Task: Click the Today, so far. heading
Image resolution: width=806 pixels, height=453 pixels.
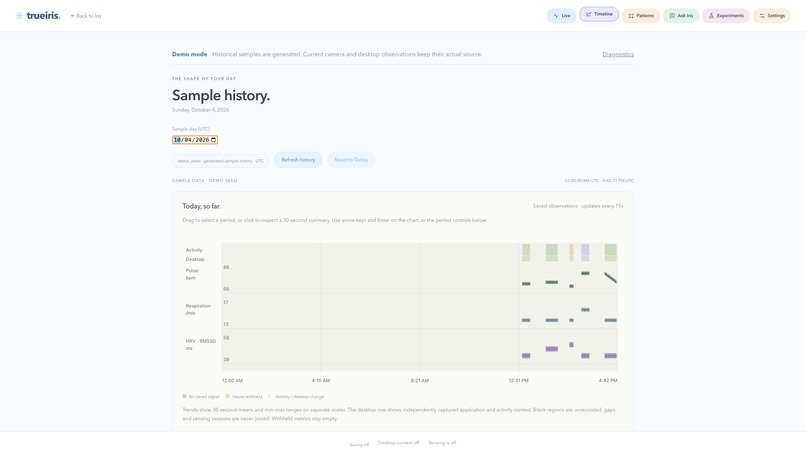Action: click(x=202, y=206)
